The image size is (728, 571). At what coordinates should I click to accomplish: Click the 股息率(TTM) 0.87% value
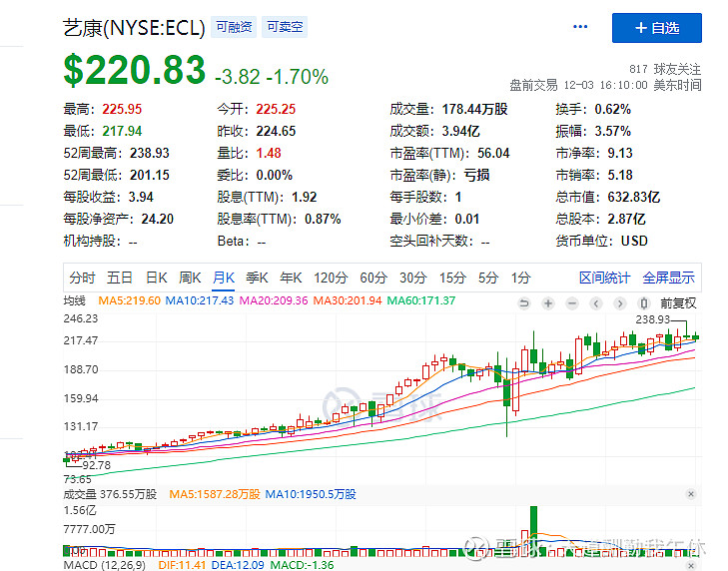pos(323,219)
